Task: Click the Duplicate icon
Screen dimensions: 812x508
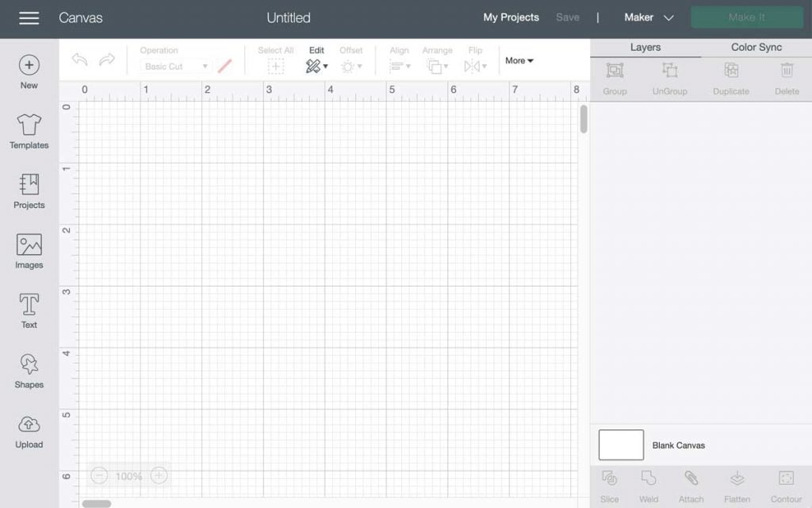Action: tap(731, 70)
